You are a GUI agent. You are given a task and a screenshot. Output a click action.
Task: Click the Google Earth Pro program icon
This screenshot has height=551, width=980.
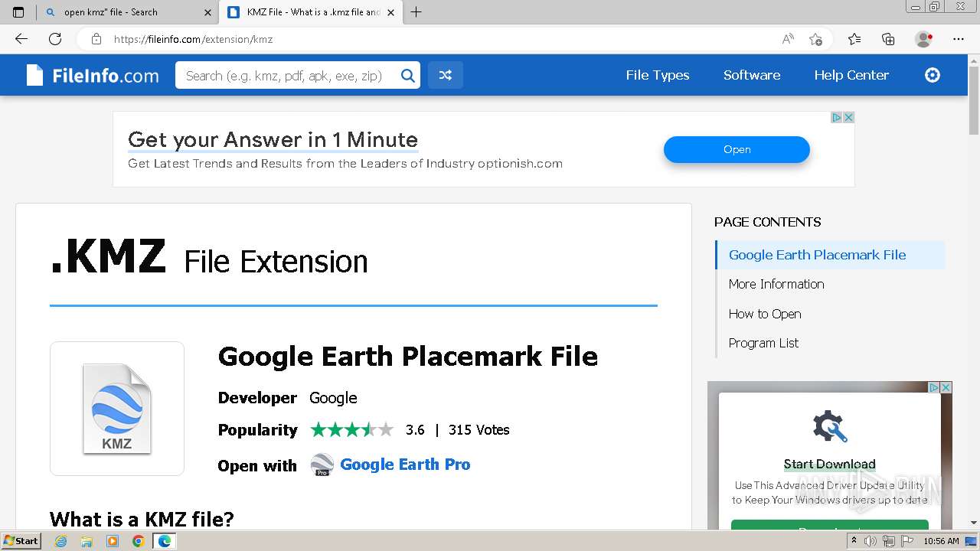(322, 465)
